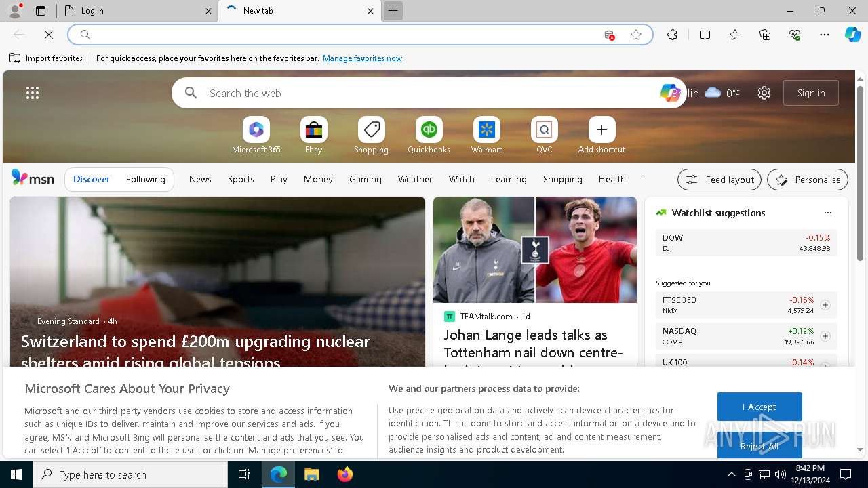Open Task View on taskbar

(x=244, y=474)
